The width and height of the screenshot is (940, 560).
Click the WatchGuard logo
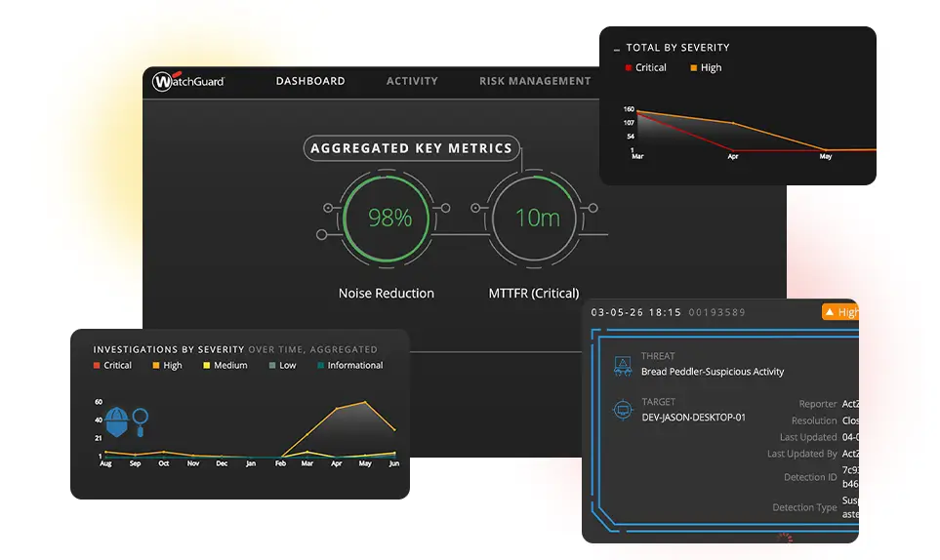pos(188,81)
